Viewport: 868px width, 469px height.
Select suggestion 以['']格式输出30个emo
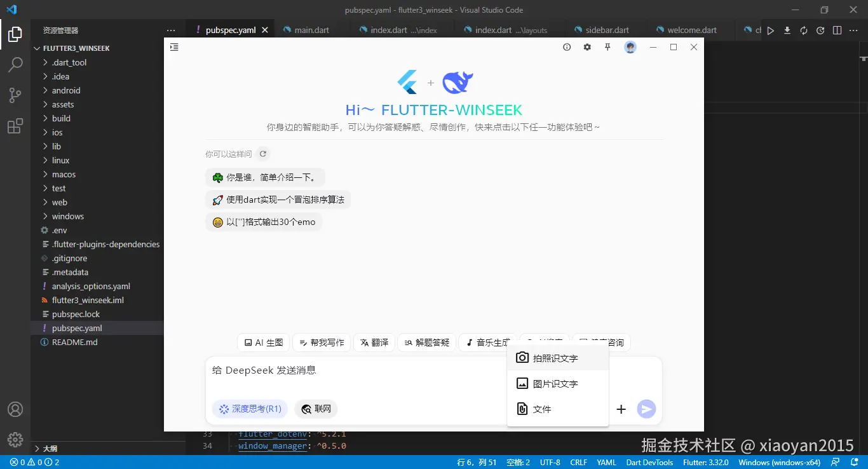tap(264, 222)
